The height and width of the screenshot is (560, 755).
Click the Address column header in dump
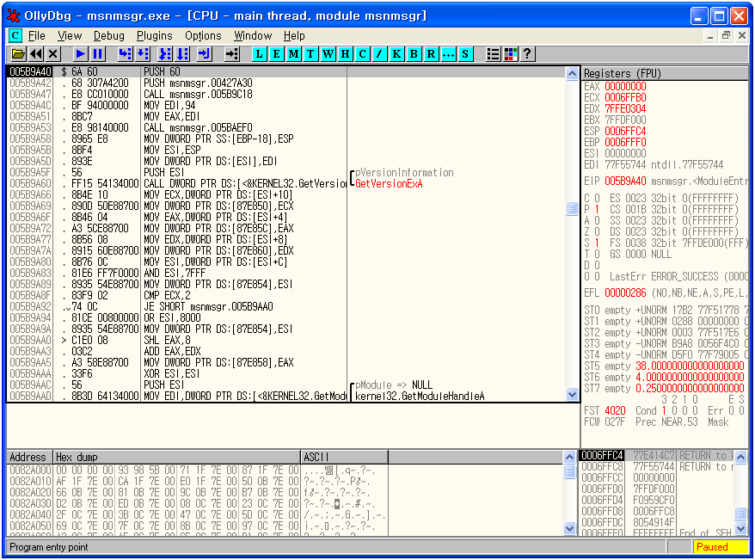[29, 457]
